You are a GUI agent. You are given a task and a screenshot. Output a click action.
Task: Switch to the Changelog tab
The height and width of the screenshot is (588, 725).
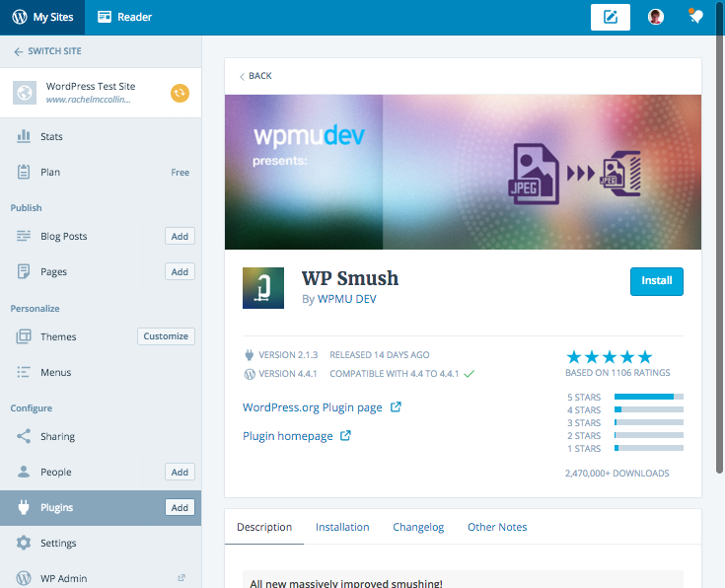pos(418,527)
